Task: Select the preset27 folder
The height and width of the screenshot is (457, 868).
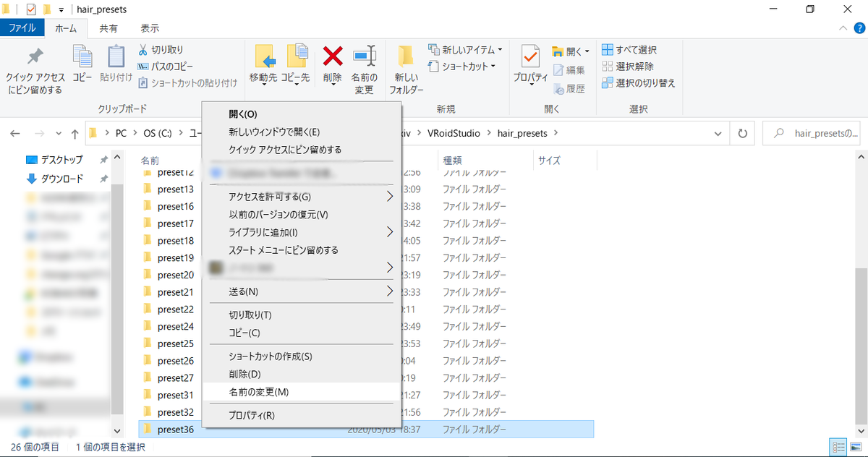Action: click(x=175, y=378)
